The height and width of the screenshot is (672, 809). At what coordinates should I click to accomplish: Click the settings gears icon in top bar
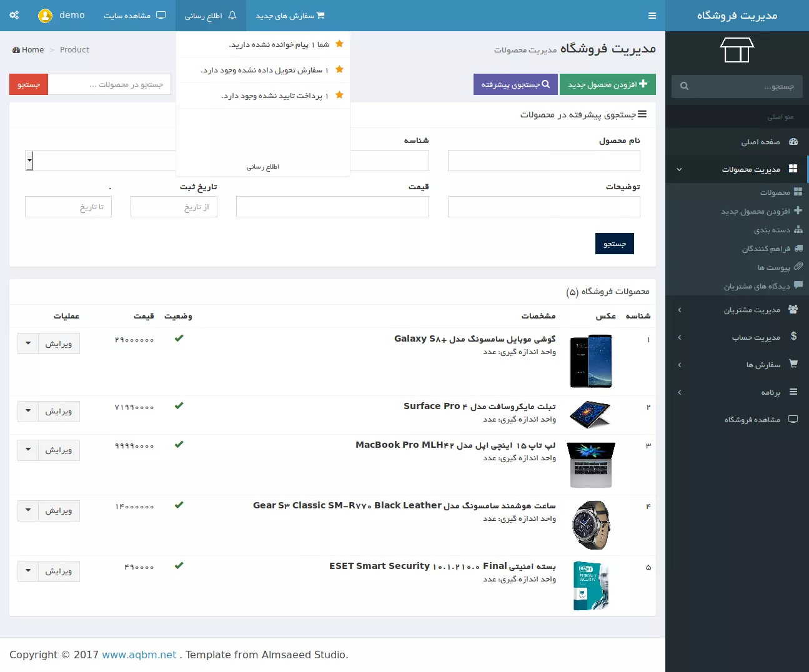[14, 15]
